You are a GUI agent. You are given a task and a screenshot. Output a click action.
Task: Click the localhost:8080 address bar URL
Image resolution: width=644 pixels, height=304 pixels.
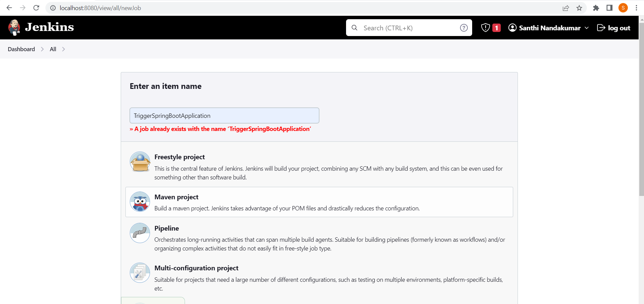[x=100, y=8]
